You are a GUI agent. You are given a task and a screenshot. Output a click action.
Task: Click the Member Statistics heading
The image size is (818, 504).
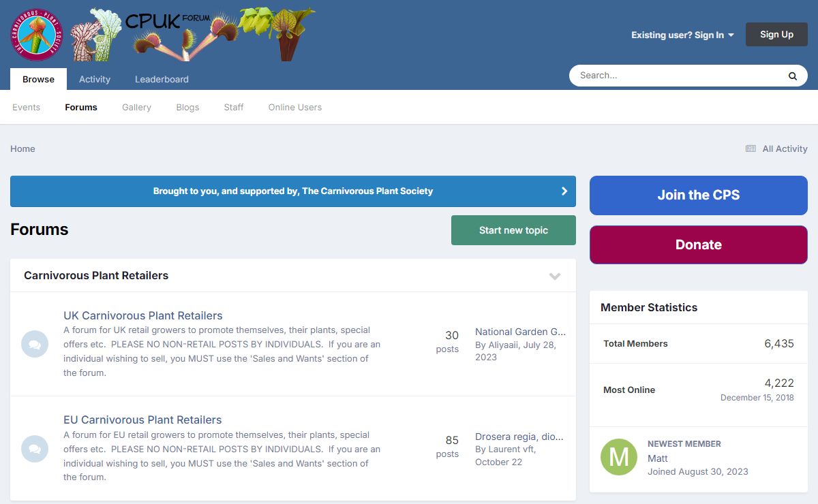[649, 307]
